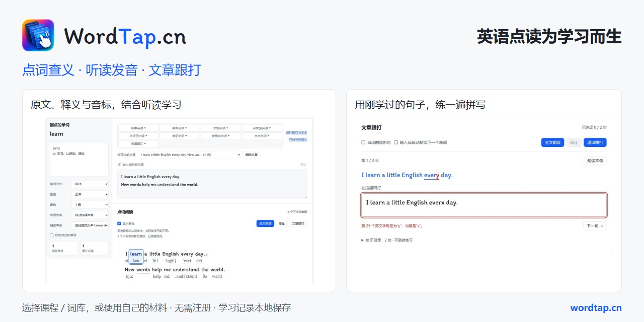Image resolution: width=644 pixels, height=322 pixels.
Task: Click the word 'English' in the 点词阅读 sentence
Action: (171, 254)
